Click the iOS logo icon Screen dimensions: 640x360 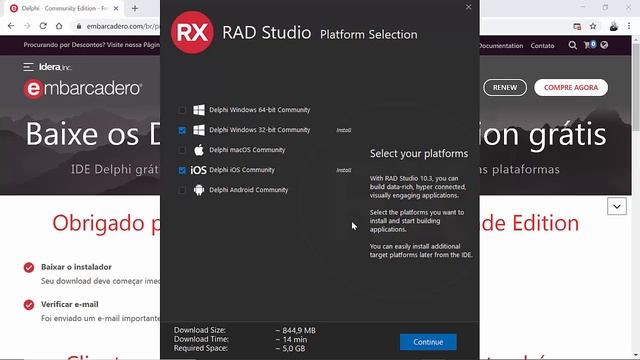pos(198,170)
